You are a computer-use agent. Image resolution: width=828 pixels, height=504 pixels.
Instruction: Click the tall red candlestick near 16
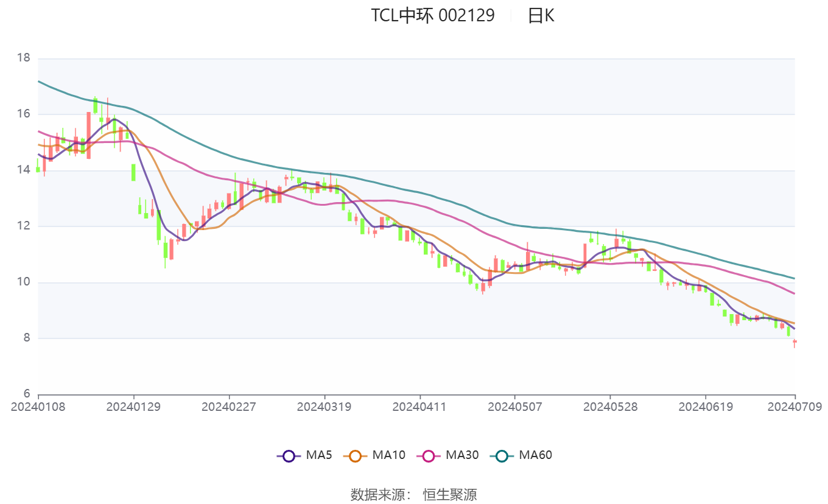[88, 135]
